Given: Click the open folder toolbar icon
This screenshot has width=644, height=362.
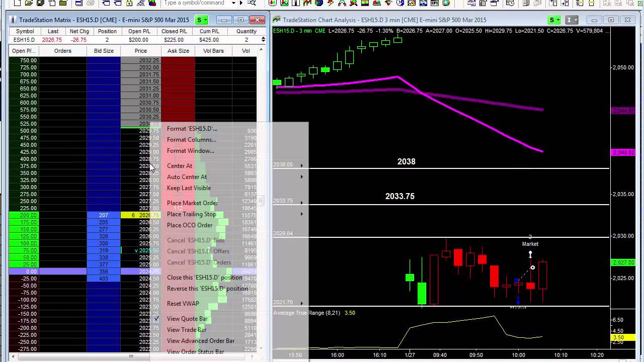Looking at the screenshot, I should (x=29, y=3).
